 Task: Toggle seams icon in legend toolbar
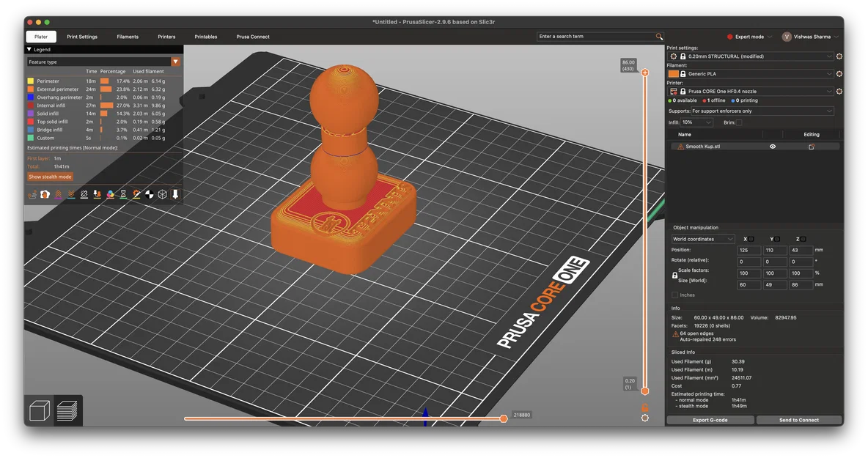(x=84, y=194)
